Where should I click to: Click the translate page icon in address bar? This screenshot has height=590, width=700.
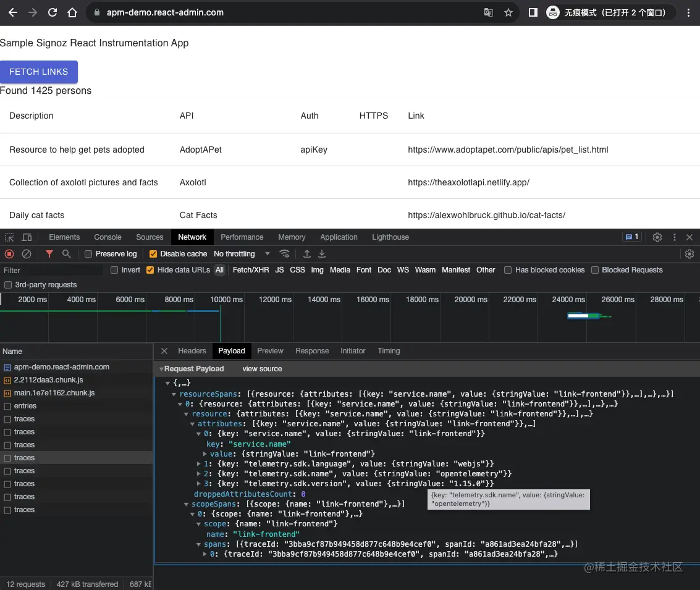[488, 12]
